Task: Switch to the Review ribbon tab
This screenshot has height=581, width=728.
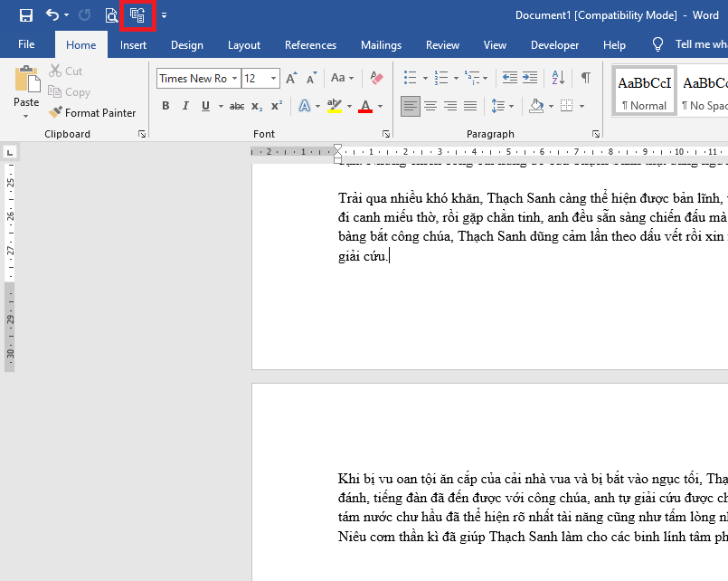Action: coord(442,44)
